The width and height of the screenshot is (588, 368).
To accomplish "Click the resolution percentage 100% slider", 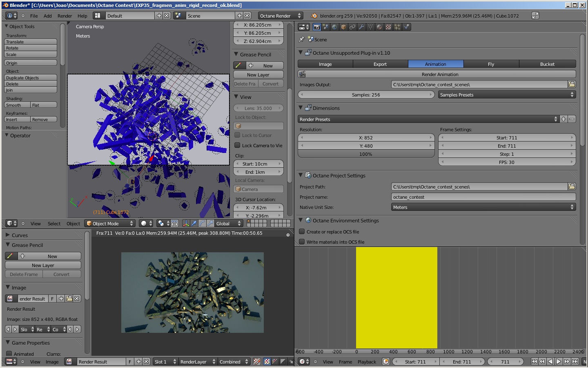I will (366, 154).
